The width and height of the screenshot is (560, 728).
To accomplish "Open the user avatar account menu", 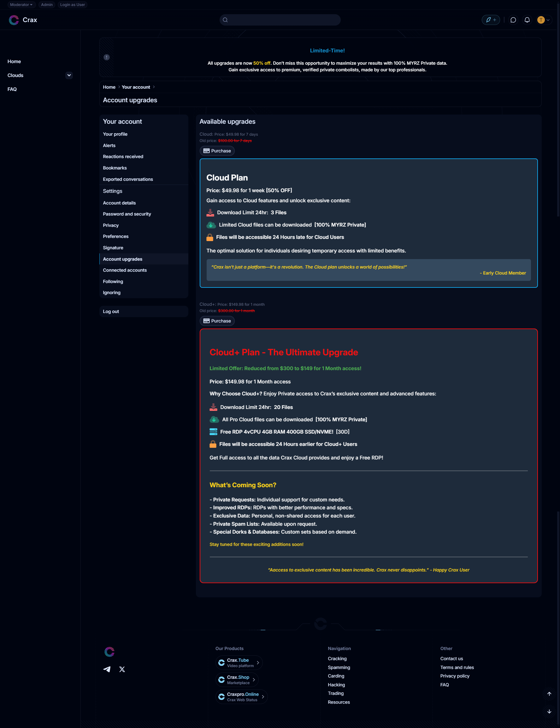I will tap(543, 20).
